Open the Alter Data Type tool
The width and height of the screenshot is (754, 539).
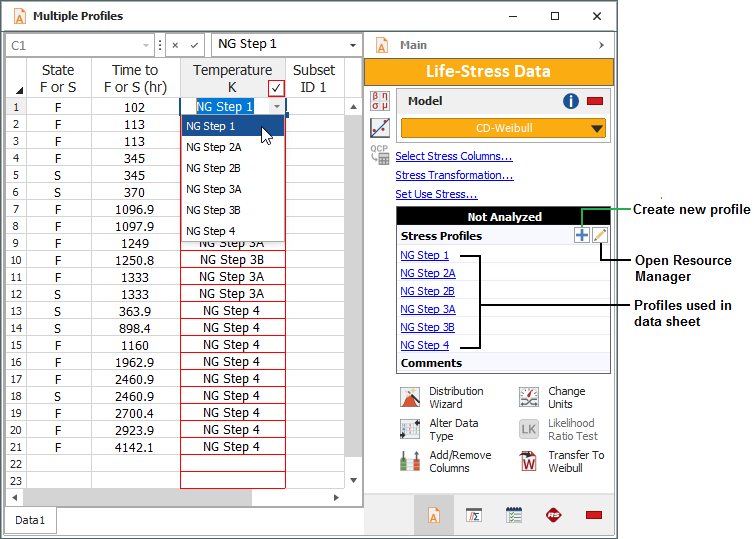410,430
